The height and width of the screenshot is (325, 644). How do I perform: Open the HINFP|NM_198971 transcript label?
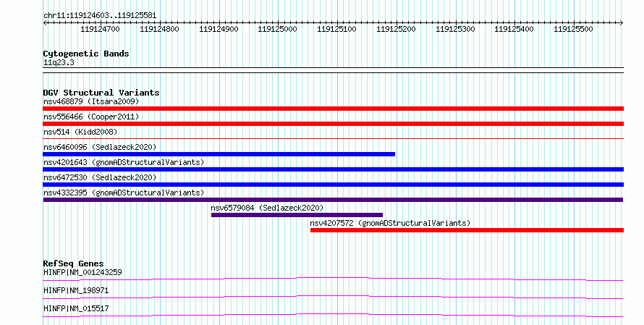[x=76, y=290]
